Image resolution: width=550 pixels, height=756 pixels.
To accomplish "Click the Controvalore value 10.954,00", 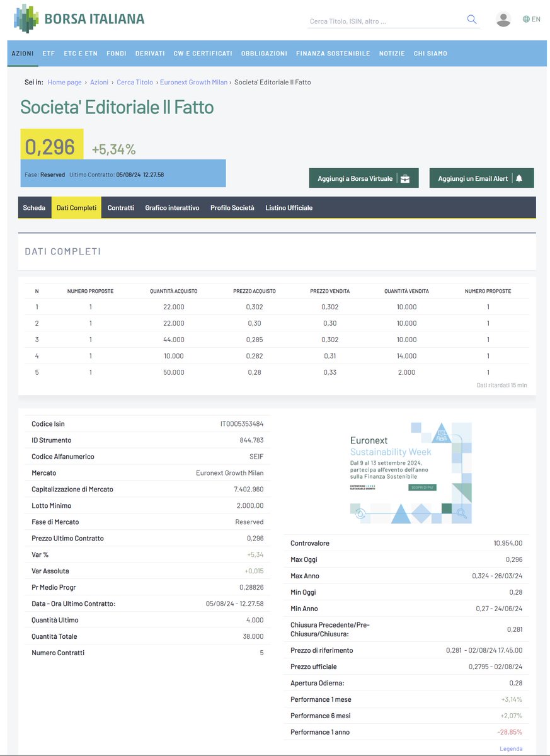I will point(508,543).
